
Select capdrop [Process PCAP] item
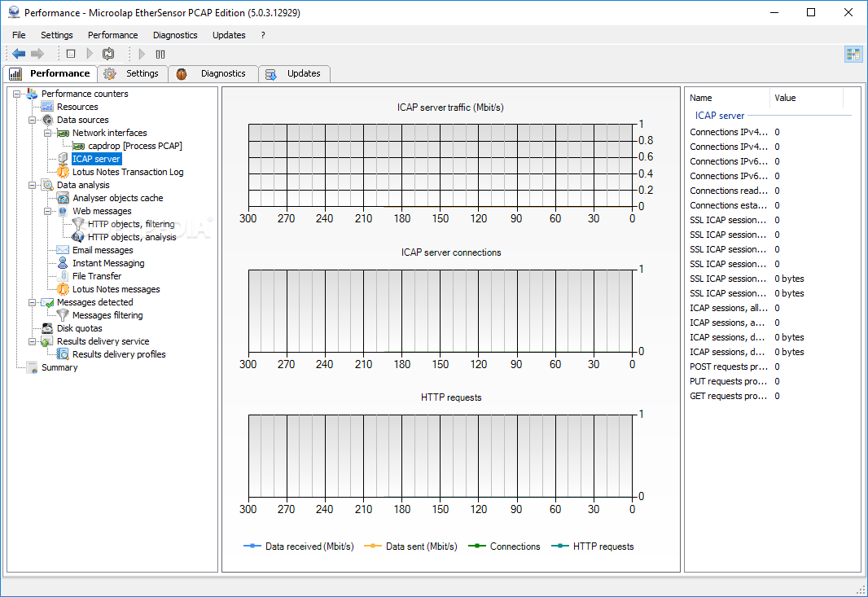pyautogui.click(x=135, y=147)
